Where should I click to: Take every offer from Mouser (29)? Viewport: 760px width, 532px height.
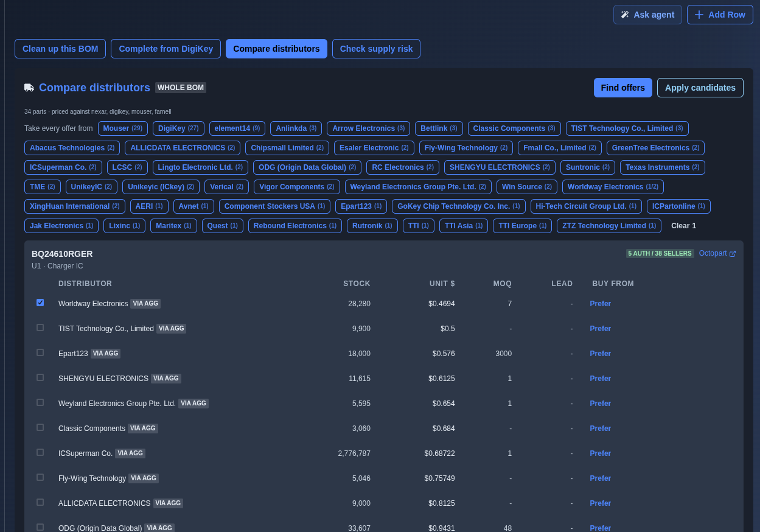coord(122,128)
